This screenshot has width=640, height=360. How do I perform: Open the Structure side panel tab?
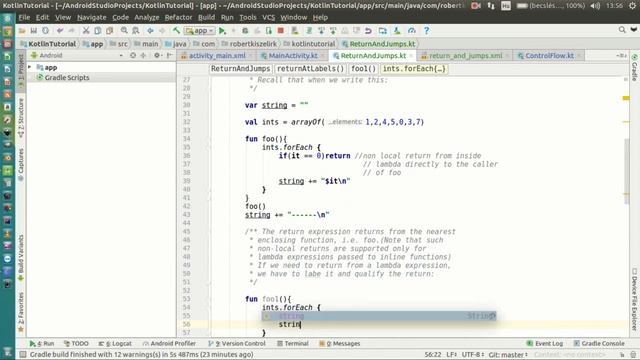tap(21, 118)
